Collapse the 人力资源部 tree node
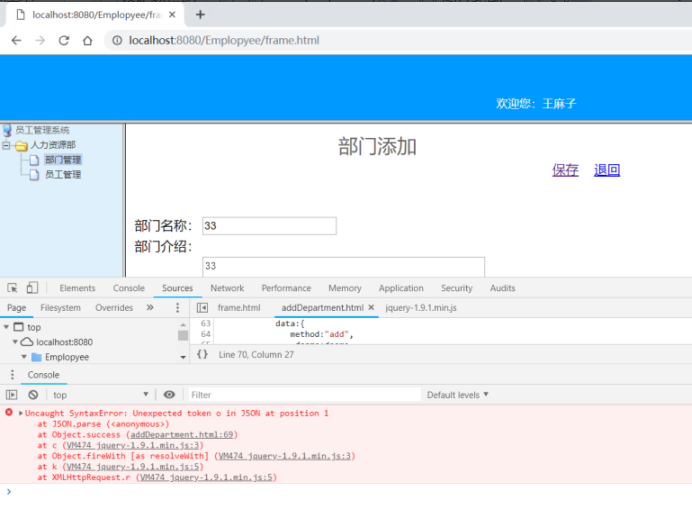The width and height of the screenshot is (692, 526). tap(6, 145)
